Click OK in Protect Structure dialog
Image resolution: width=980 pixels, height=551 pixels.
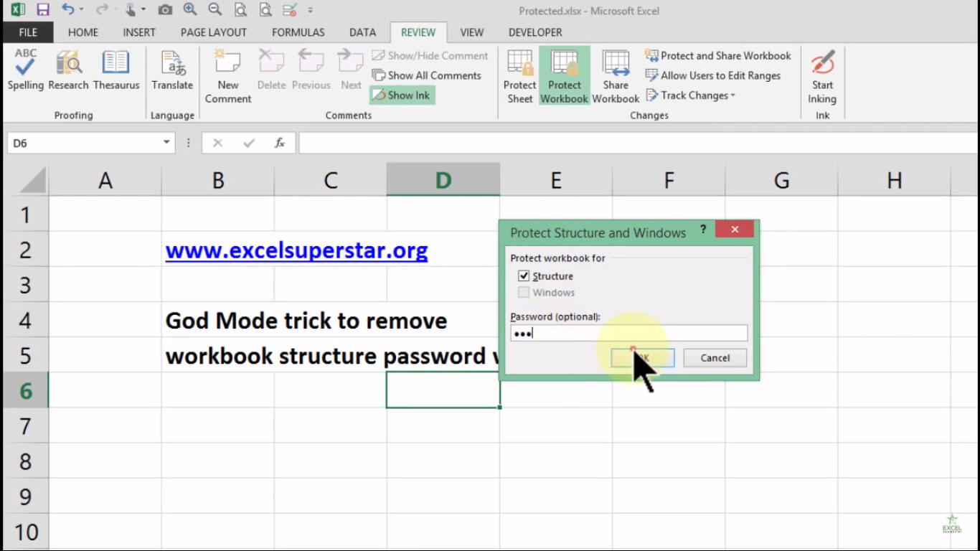[x=643, y=358]
